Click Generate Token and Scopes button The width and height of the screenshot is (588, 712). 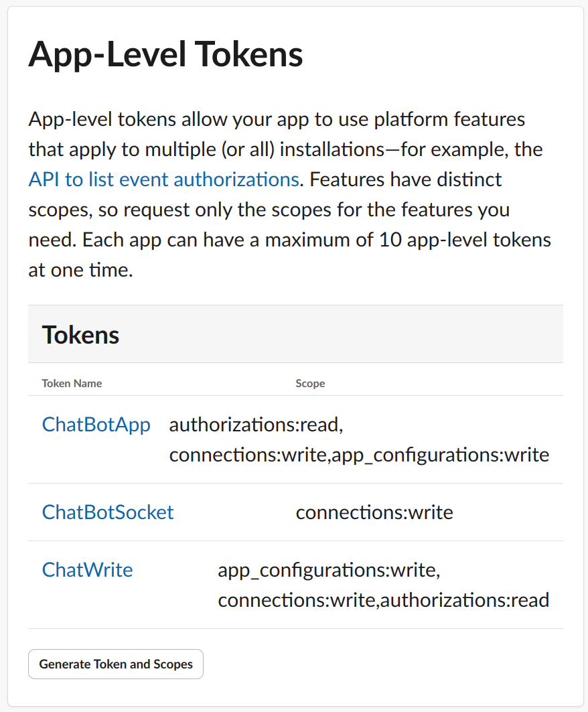pyautogui.click(x=116, y=664)
